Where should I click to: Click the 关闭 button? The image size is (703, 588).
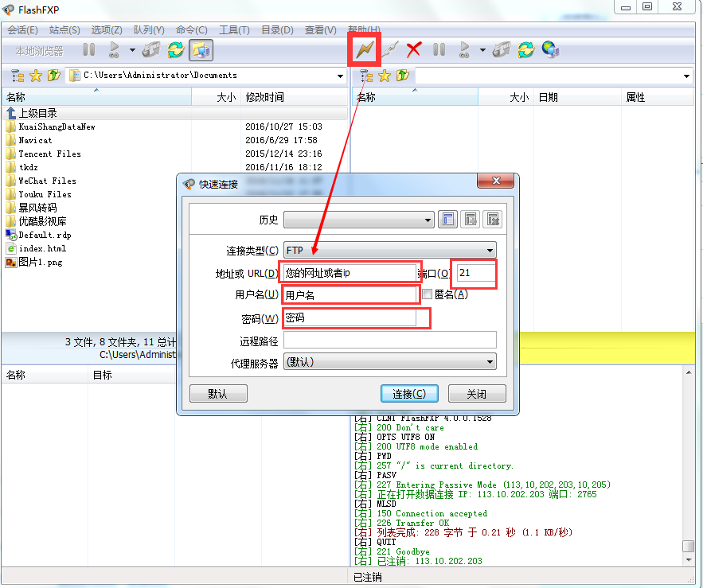point(477,394)
